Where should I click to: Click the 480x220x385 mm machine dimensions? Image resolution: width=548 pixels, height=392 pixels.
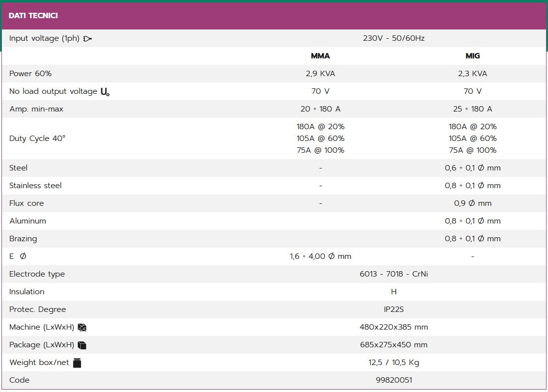(x=394, y=327)
